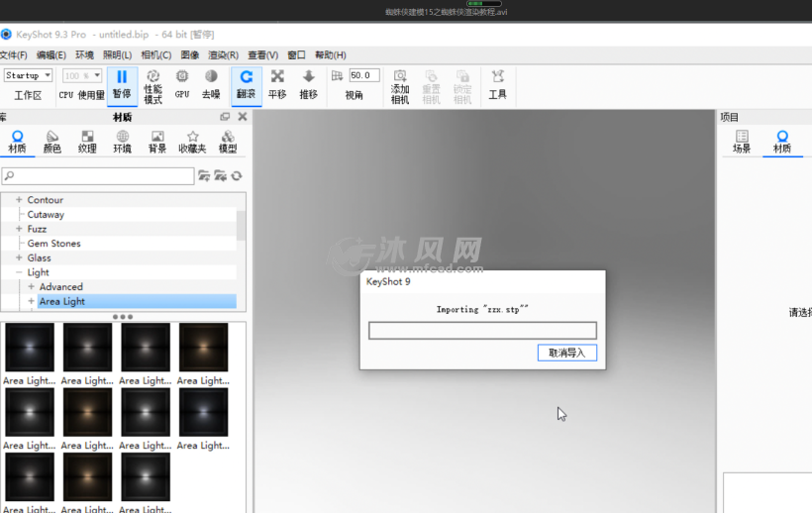Toggle the Denoise icon
Image resolution: width=812 pixels, height=513 pixels.
click(211, 84)
